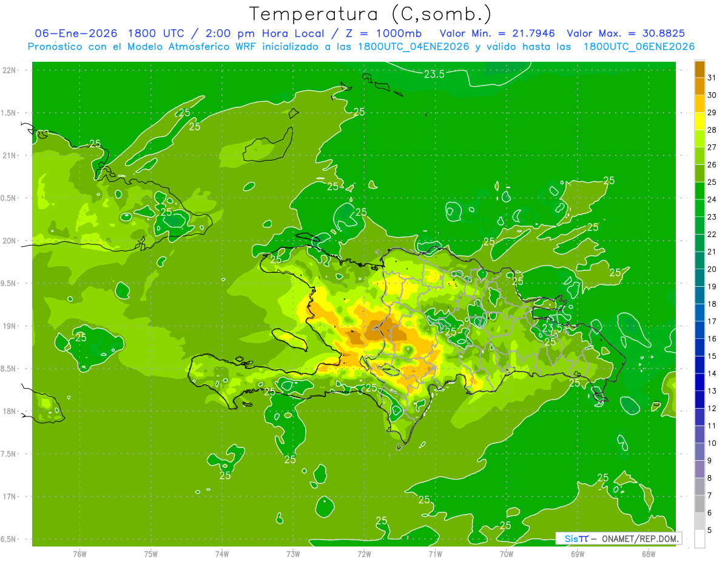The width and height of the screenshot is (728, 562).
Task: Click the '19N' latitude axis label
Action: [x=9, y=326]
